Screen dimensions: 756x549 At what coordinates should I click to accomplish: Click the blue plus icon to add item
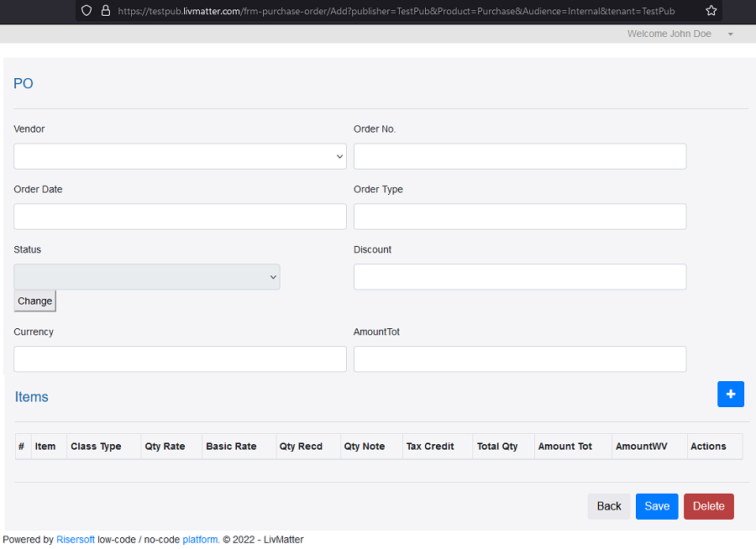(x=730, y=394)
